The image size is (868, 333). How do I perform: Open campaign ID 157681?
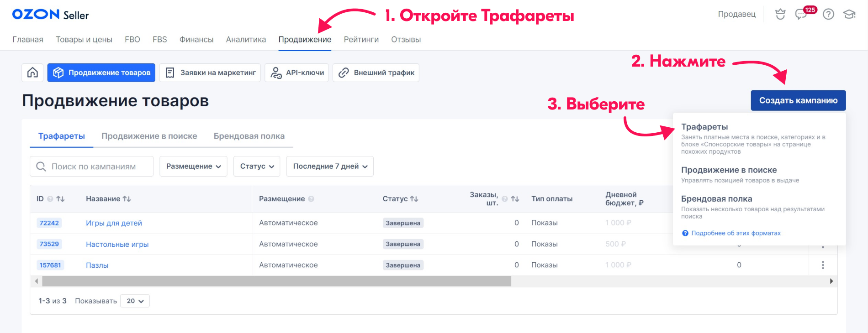pos(50,265)
